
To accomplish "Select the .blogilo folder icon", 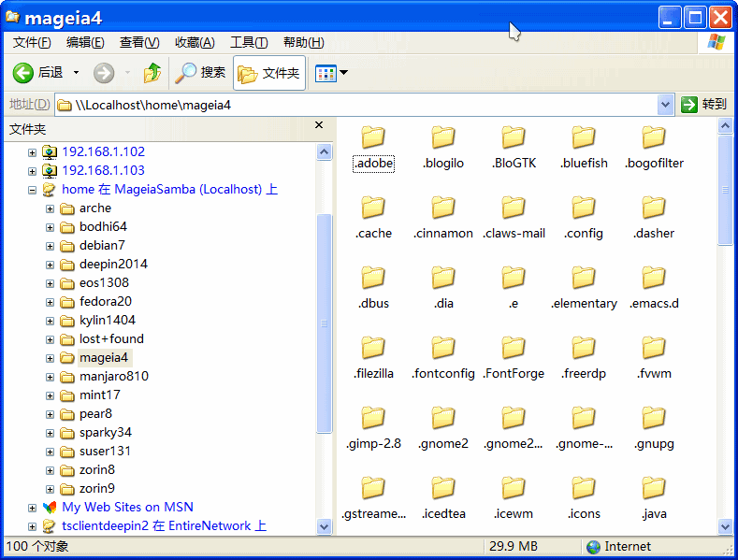I will (x=443, y=136).
